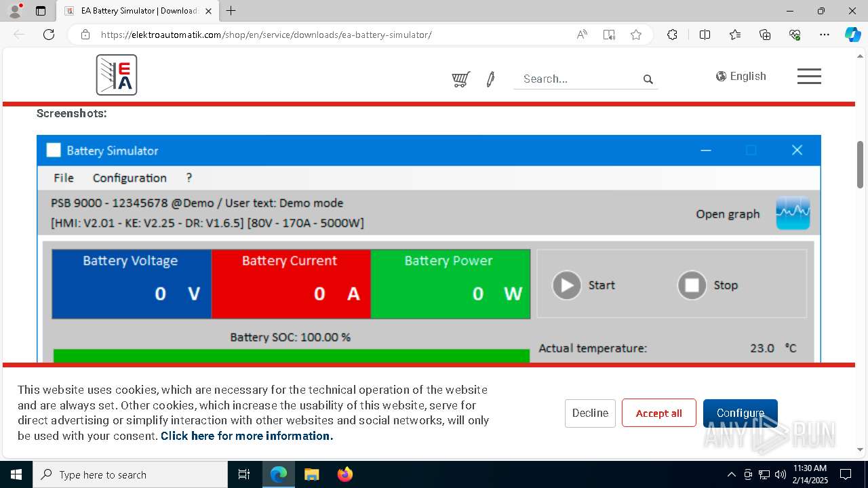The image size is (868, 488).
Task: Launch Firefox from taskbar
Action: tap(345, 474)
